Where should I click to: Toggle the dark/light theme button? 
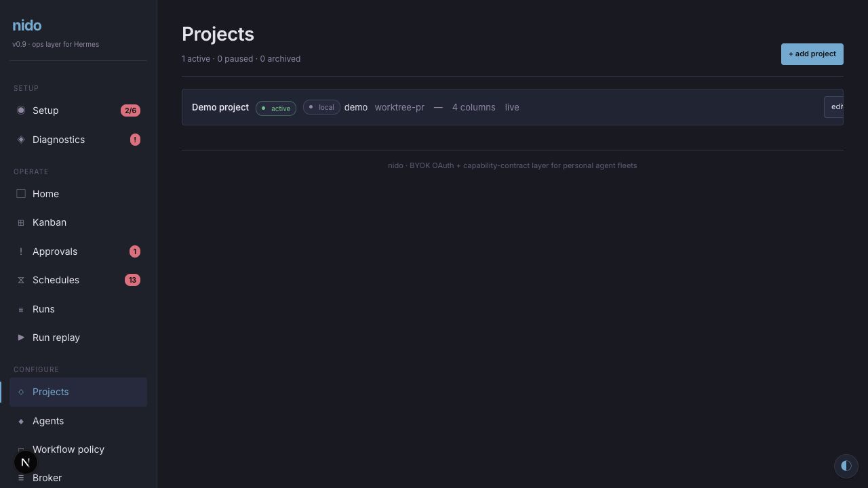[846, 466]
